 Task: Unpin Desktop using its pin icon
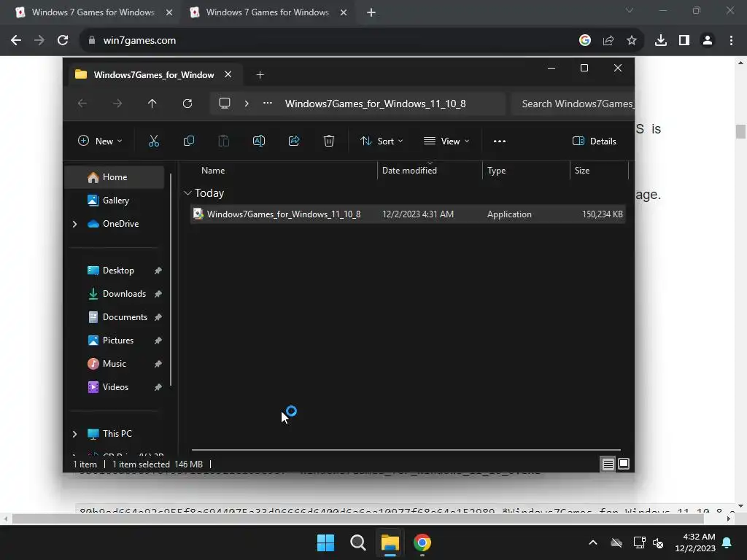click(x=158, y=271)
